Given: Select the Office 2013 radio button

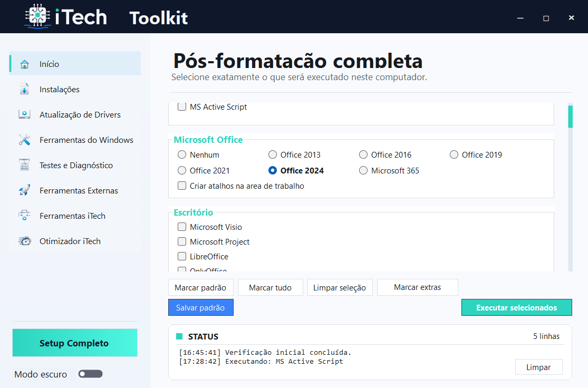Looking at the screenshot, I should (x=273, y=154).
